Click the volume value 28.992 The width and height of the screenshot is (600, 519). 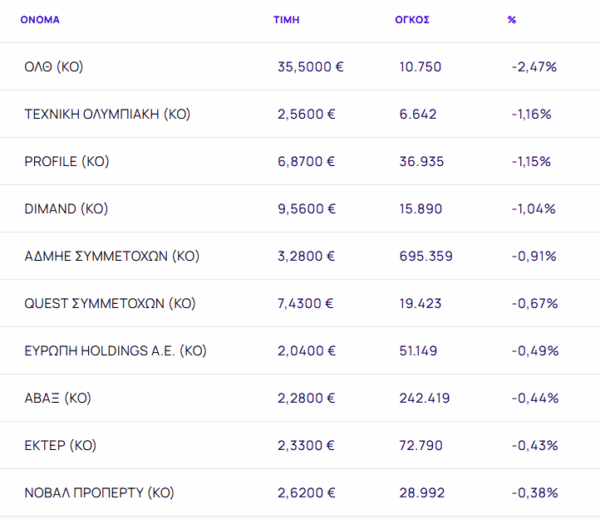pos(422,493)
